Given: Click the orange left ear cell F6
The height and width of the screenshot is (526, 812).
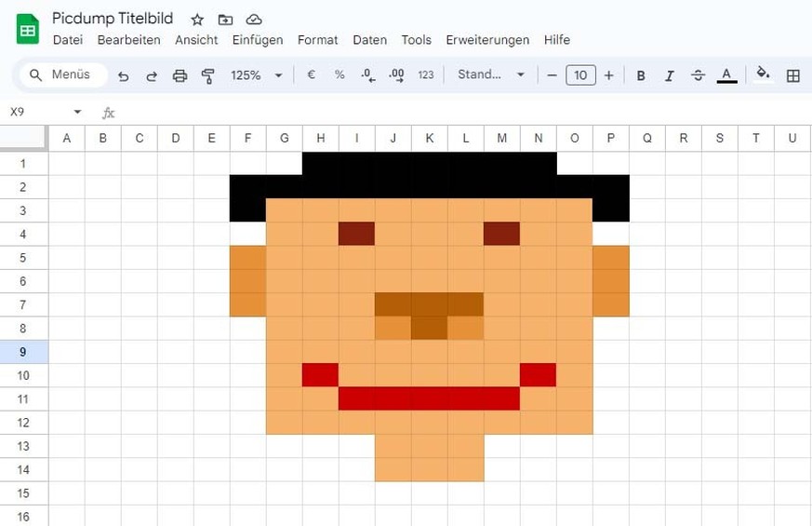Looking at the screenshot, I should point(248,281).
